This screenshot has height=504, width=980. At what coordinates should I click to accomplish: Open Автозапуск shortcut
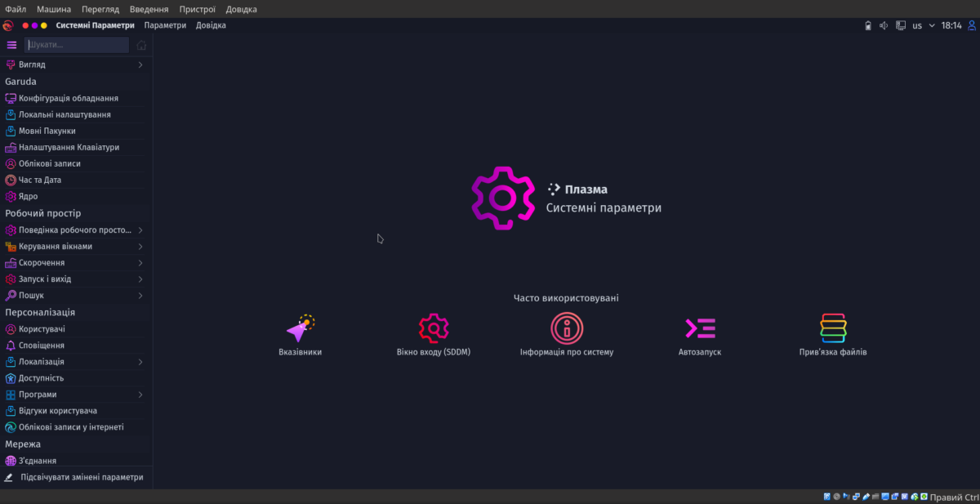[700, 336]
